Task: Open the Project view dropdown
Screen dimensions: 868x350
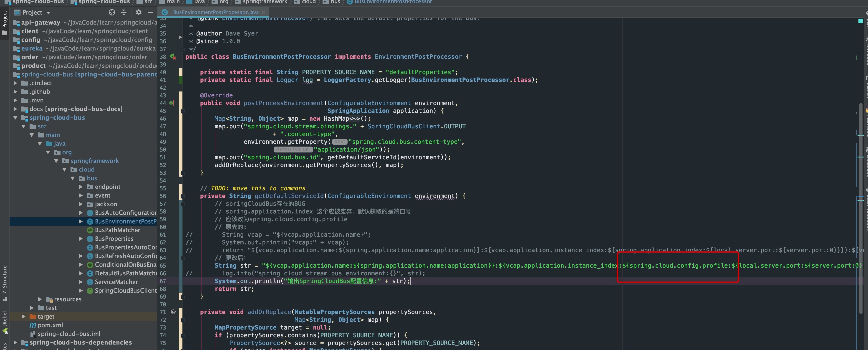Action: (48, 13)
